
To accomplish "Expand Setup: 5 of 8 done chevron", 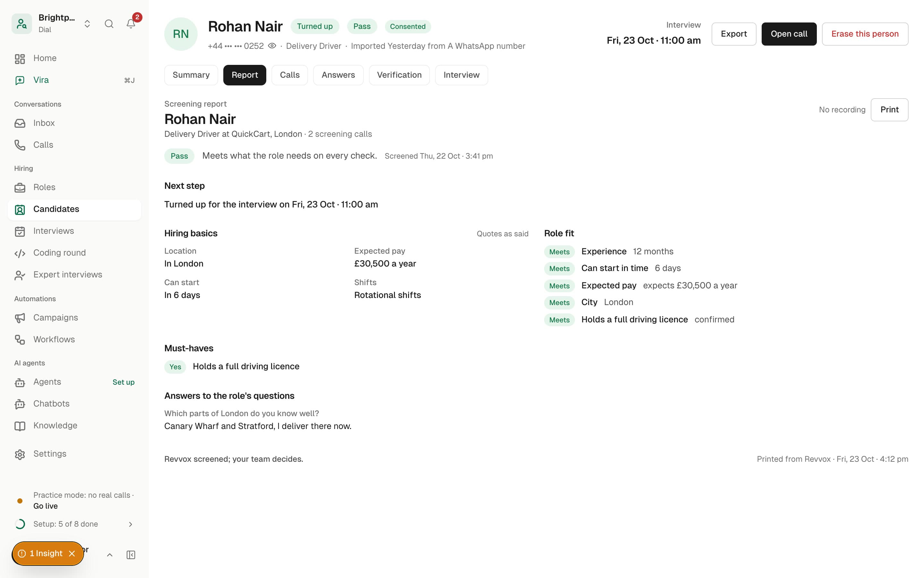I will [x=131, y=524].
